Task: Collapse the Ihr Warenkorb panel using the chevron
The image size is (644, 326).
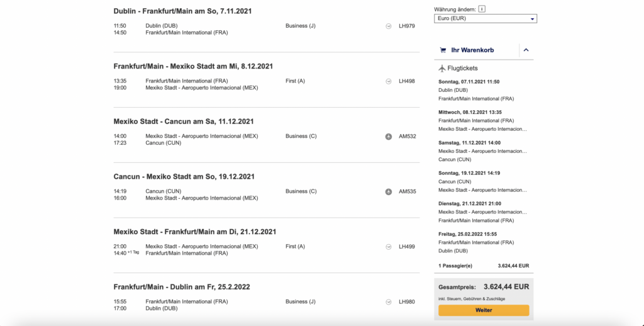Action: click(x=526, y=50)
